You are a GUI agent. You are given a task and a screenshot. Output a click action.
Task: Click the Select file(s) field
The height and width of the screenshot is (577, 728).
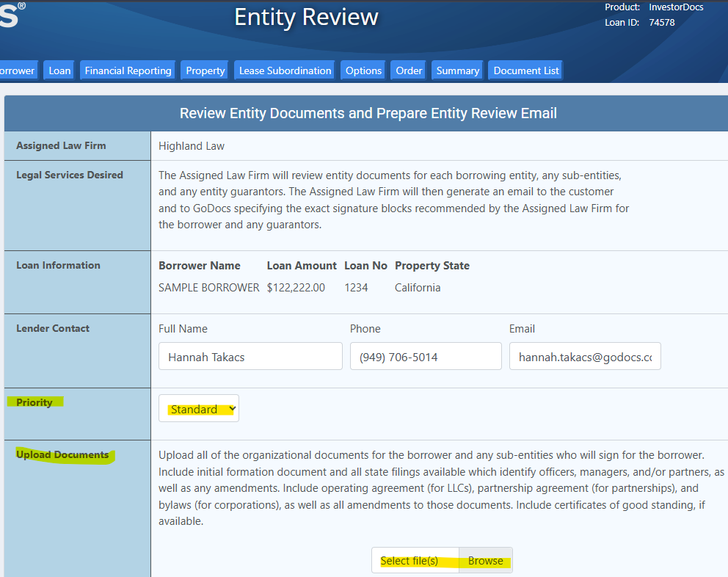tap(415, 561)
